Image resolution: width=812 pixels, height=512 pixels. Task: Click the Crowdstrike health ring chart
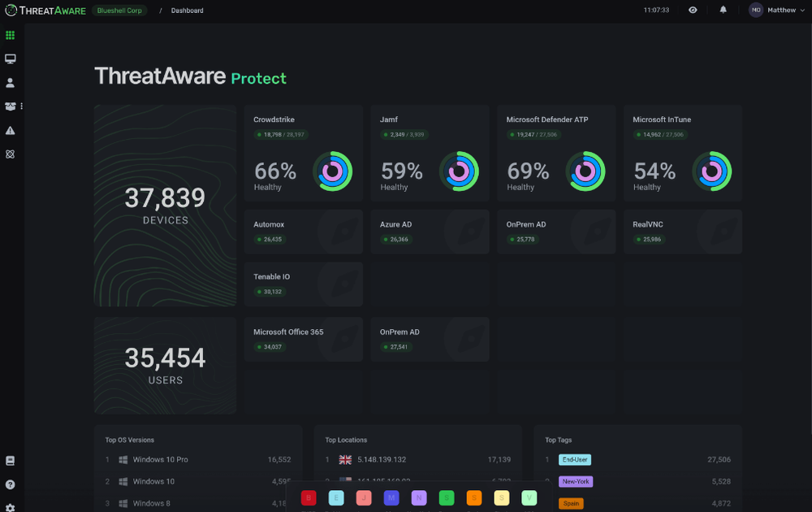(332, 171)
